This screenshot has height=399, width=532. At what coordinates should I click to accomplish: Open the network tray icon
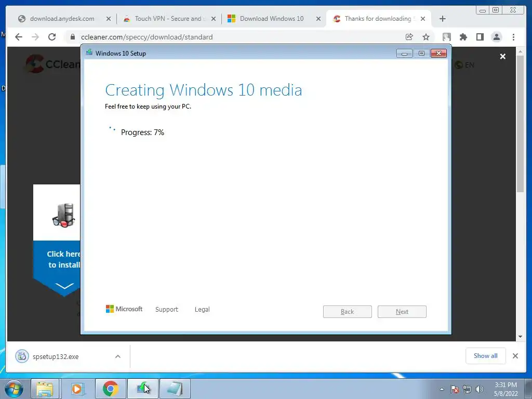point(467,390)
